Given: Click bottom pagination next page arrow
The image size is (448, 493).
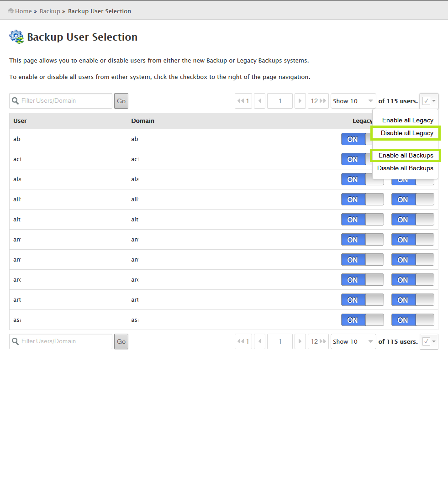Looking at the screenshot, I should click(x=300, y=341).
